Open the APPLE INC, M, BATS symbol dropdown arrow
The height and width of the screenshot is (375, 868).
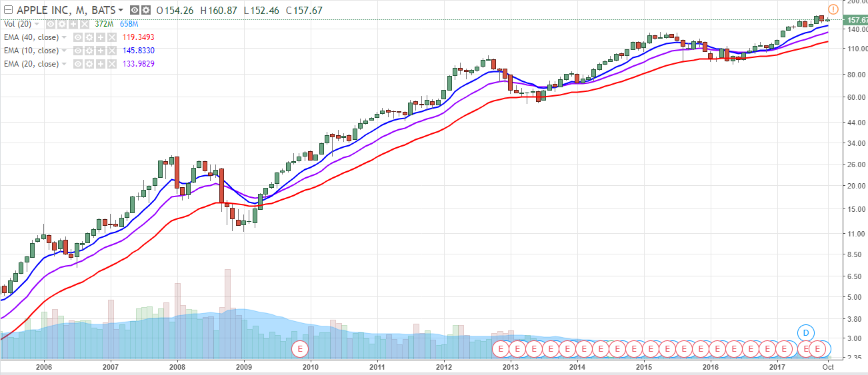[x=121, y=10]
